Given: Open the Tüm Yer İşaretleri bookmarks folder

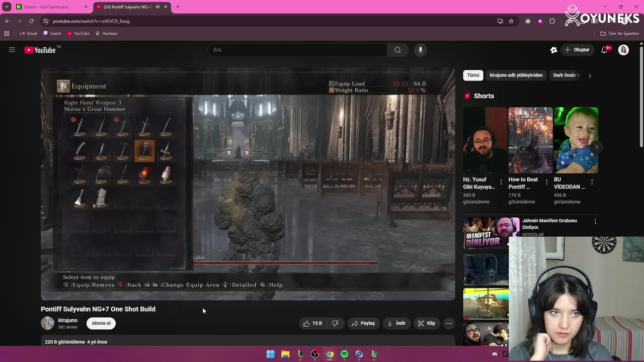Looking at the screenshot, I should [x=619, y=33].
